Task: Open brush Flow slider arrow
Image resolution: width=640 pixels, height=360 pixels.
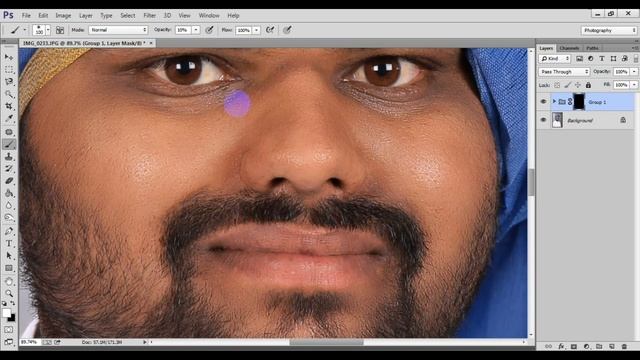Action: (x=256, y=30)
